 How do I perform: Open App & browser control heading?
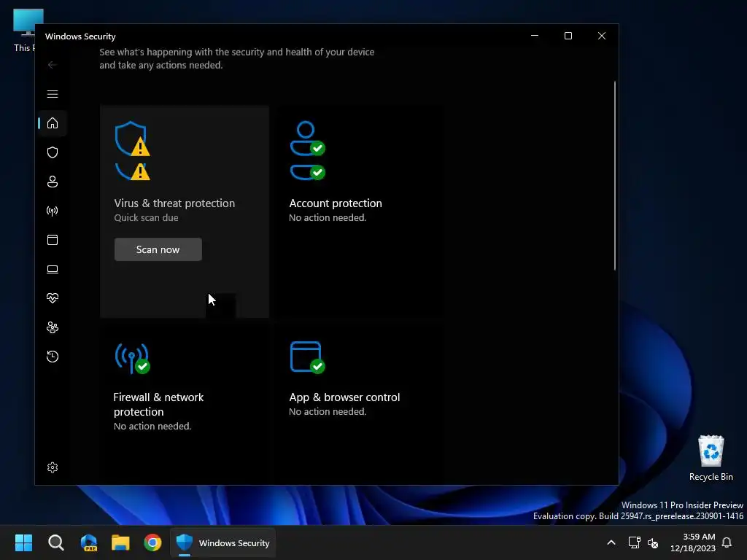(344, 397)
